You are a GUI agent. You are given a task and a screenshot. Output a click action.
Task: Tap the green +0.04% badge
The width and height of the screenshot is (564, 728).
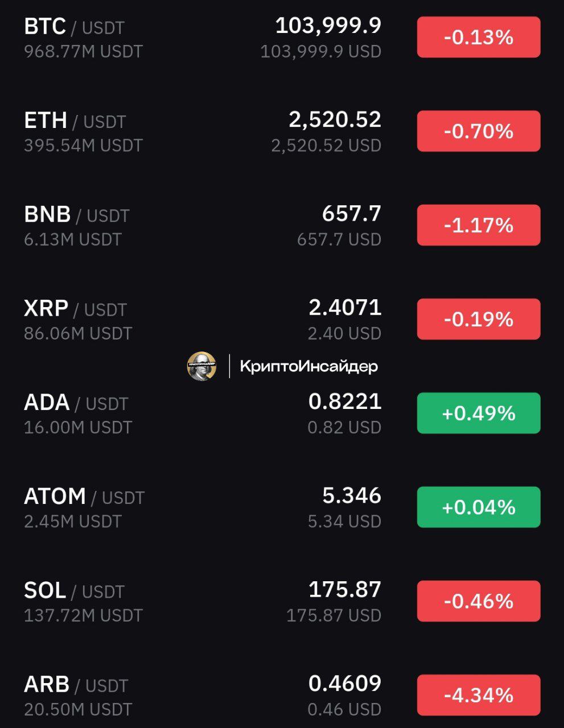pos(479,507)
